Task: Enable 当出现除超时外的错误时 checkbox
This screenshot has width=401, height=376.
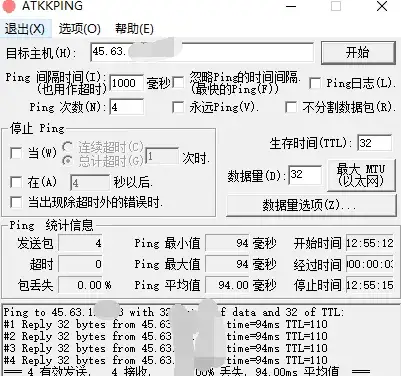Action: click(16, 202)
